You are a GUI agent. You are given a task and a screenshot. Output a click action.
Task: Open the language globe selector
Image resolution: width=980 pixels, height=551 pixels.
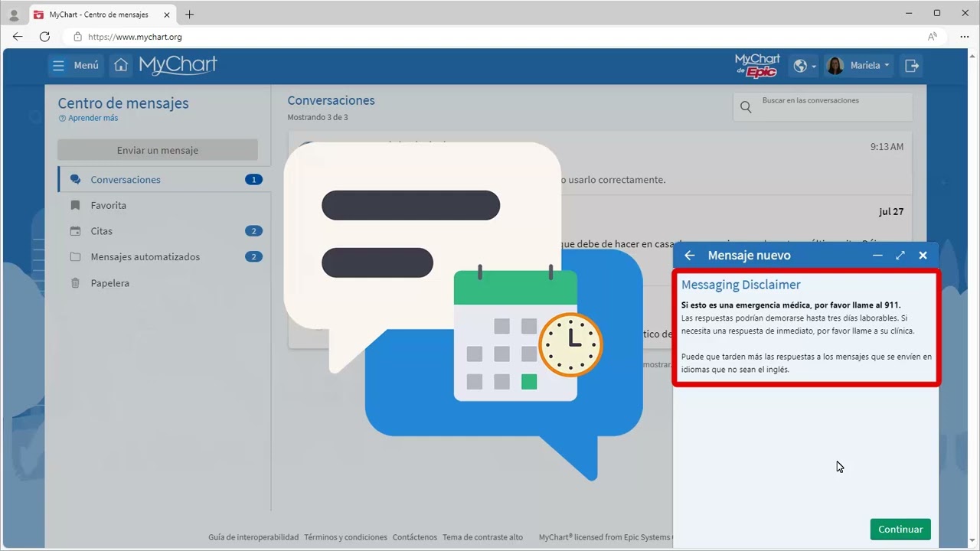tap(804, 66)
